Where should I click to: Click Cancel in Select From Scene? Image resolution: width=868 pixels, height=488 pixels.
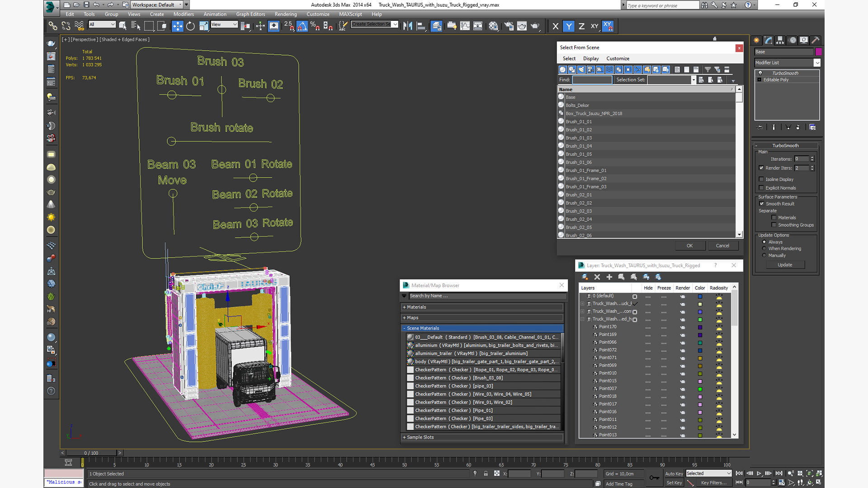[722, 246]
